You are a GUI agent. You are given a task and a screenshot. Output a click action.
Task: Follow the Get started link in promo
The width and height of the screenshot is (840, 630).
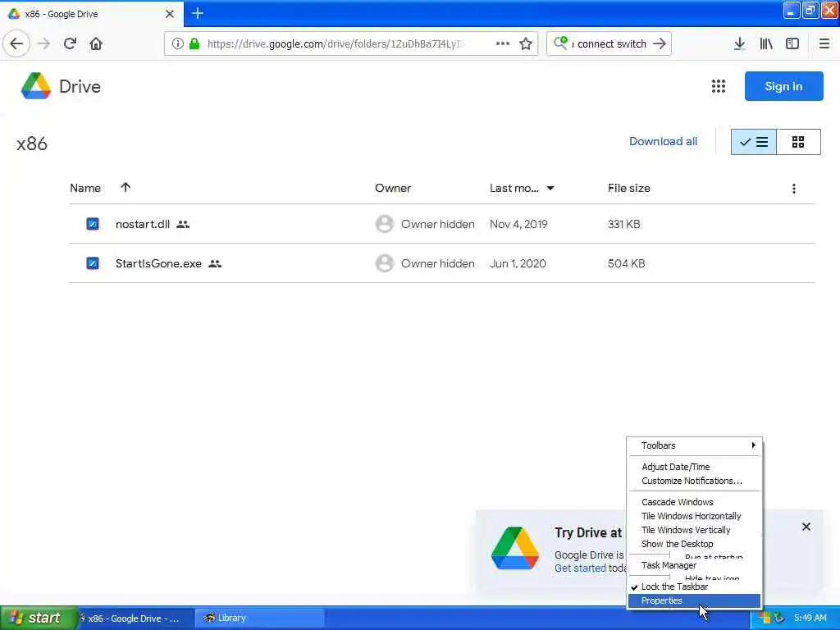580,568
